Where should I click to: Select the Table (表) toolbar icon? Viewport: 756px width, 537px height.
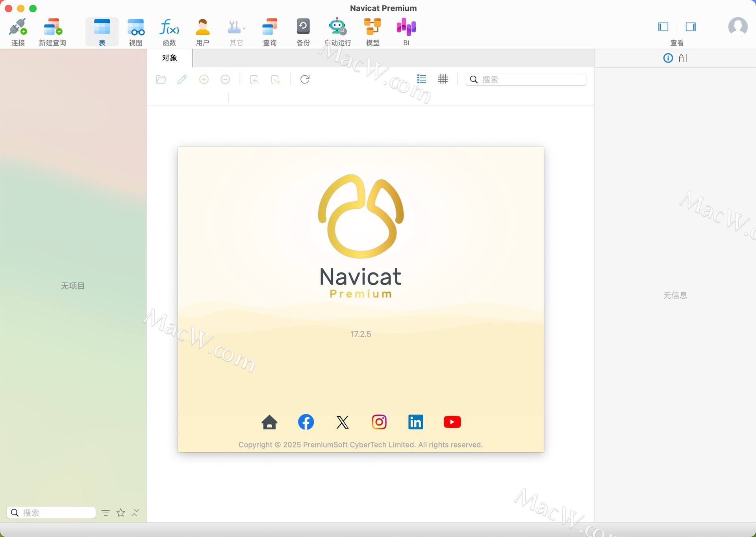[102, 32]
